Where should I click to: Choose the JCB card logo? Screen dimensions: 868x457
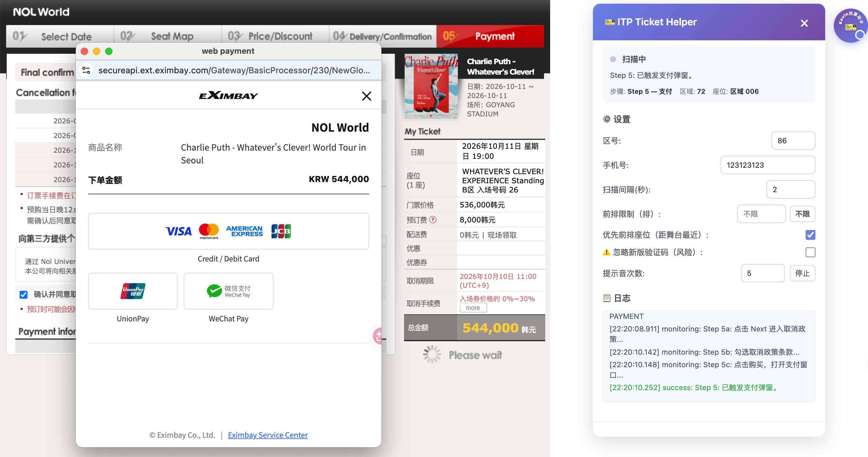tap(281, 231)
